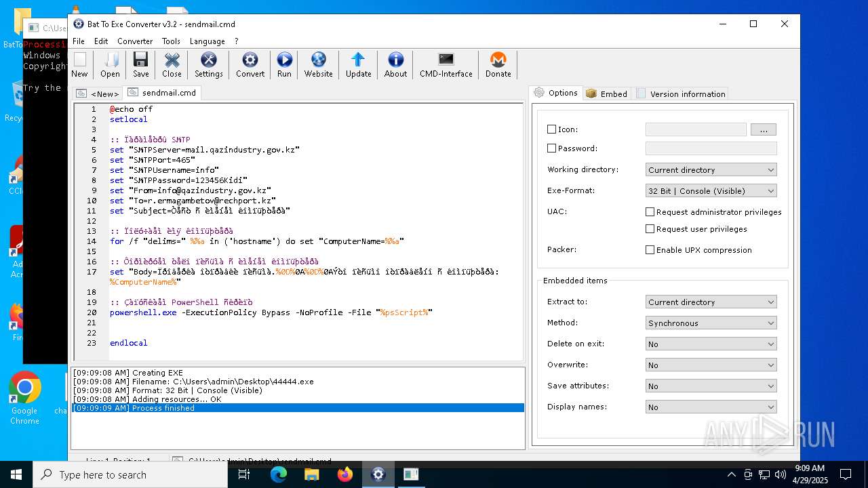Open the Method Synchronous dropdown
Screen dimensions: 868x488
[711, 323]
